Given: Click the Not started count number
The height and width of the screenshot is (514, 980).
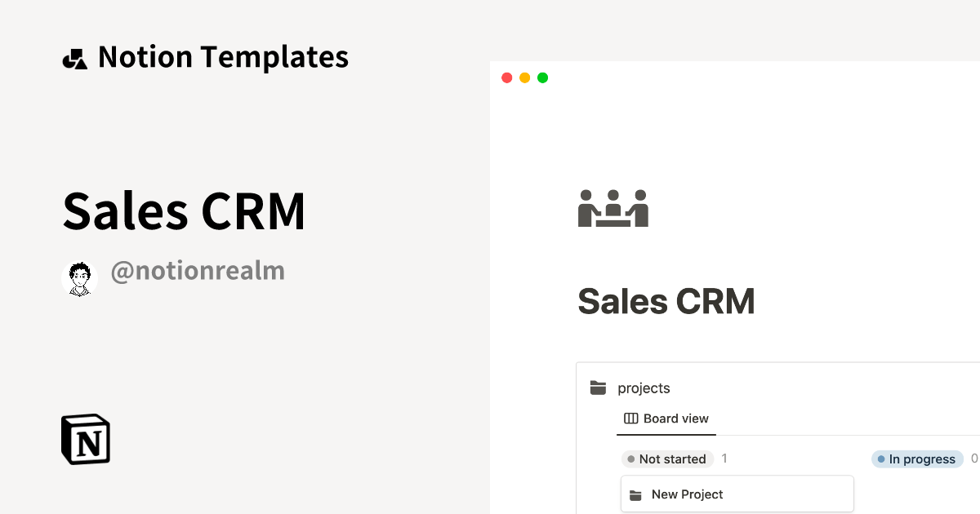Looking at the screenshot, I should coord(724,459).
